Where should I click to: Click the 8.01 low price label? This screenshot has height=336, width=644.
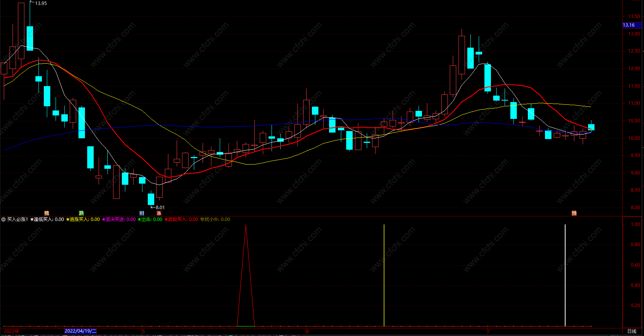click(x=160, y=208)
